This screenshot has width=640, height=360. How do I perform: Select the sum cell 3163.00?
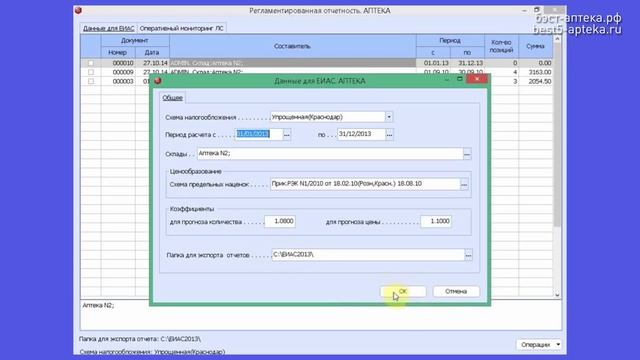click(536, 72)
